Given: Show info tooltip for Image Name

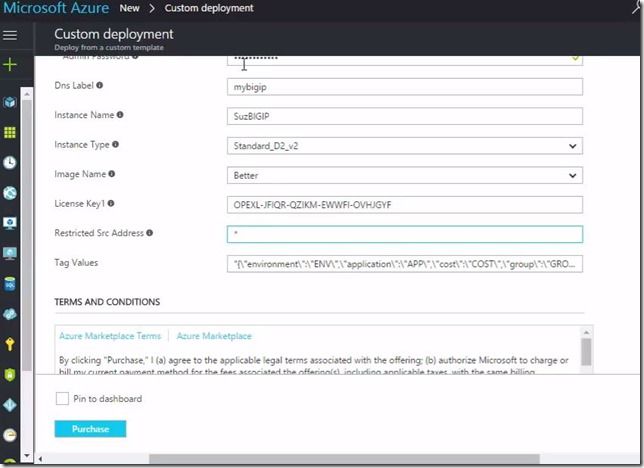Looking at the screenshot, I should pos(112,174).
